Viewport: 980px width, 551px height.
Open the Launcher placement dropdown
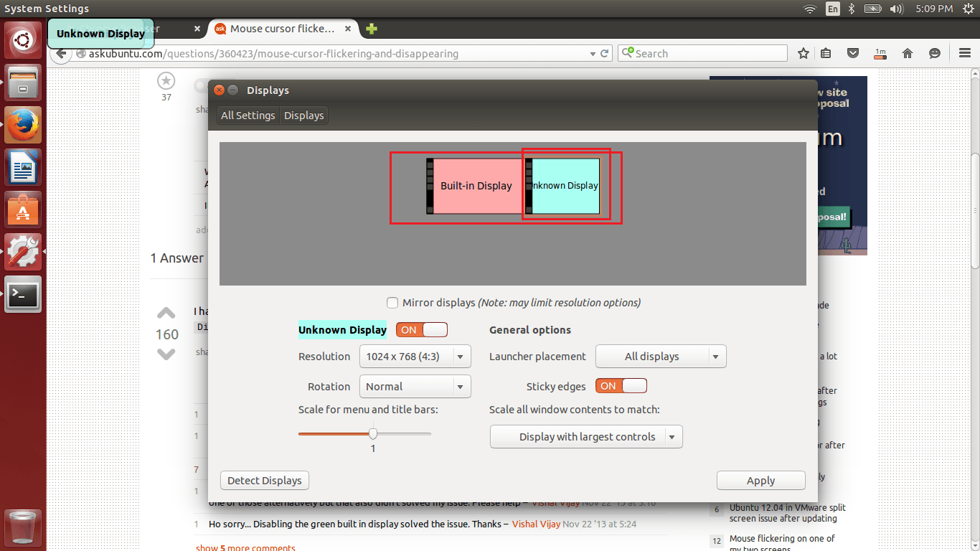click(x=660, y=356)
